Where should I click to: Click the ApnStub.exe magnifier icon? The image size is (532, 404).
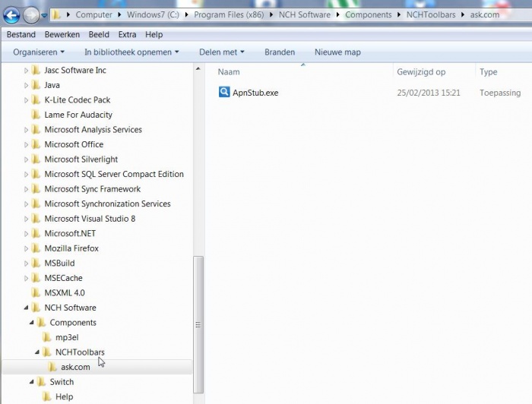(224, 92)
